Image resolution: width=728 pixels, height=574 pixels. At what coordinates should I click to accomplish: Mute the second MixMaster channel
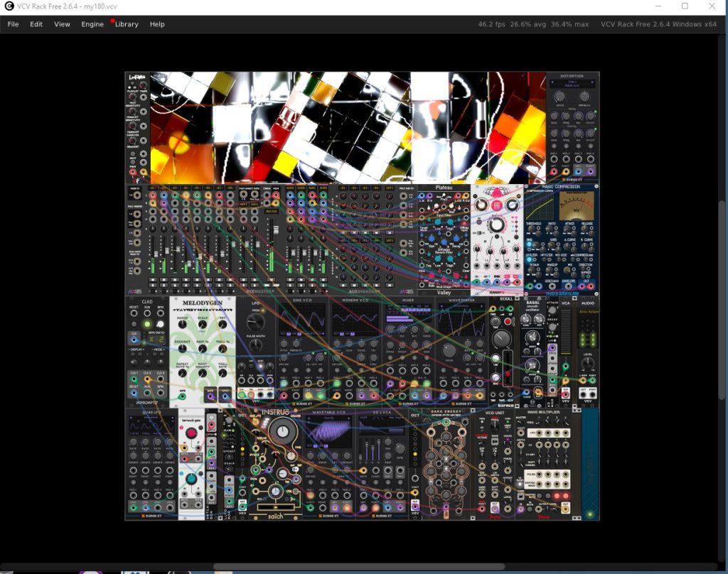(164, 281)
